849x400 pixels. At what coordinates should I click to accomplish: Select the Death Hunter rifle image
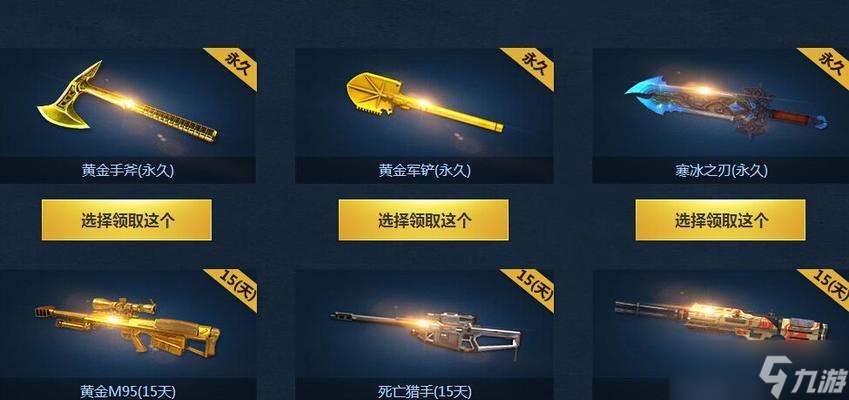426,331
